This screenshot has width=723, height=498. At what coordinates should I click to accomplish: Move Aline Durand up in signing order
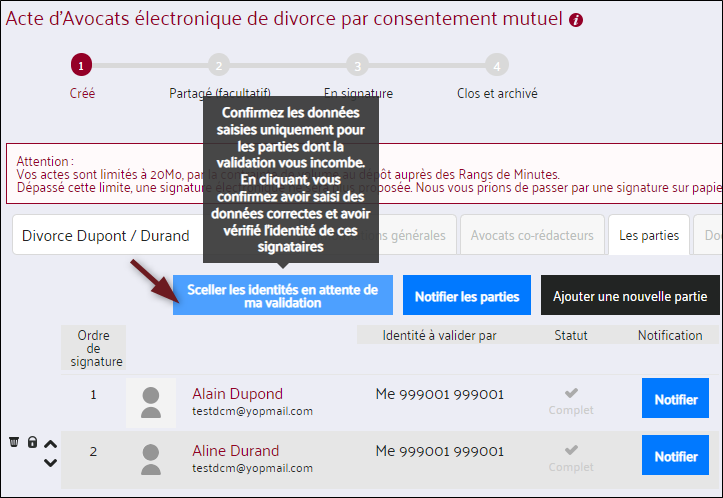[x=50, y=444]
